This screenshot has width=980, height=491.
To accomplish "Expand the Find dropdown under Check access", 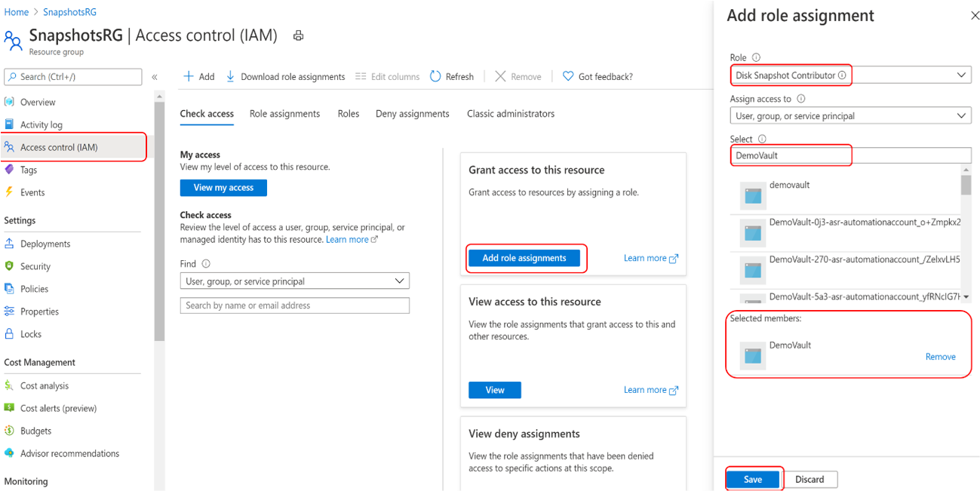I will (x=398, y=281).
